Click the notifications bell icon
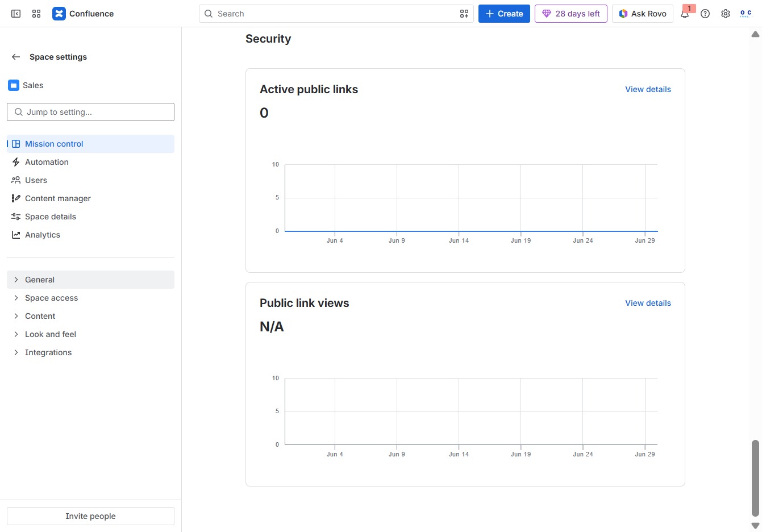The height and width of the screenshot is (532, 762). point(685,14)
